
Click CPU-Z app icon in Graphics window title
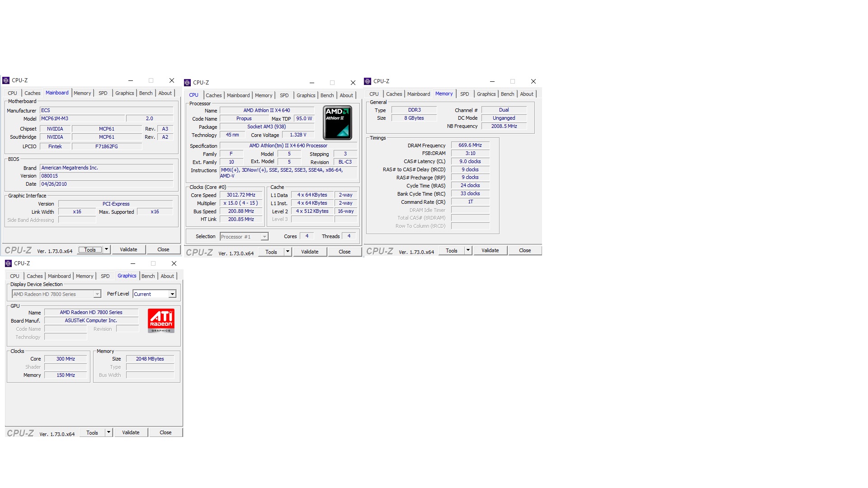click(x=8, y=263)
